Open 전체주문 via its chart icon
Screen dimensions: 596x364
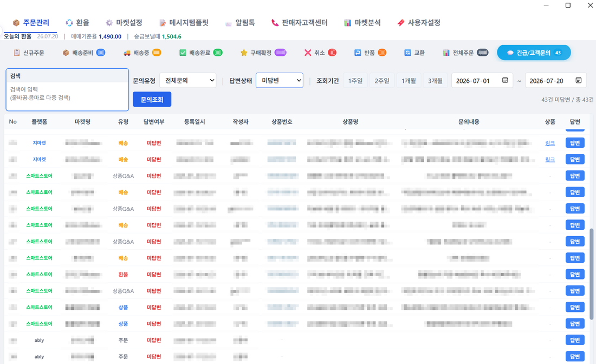point(446,53)
